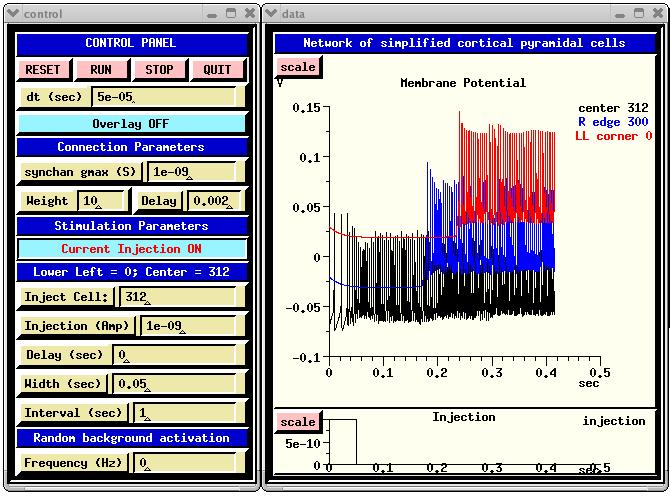Viewport: 670px width, 496px height.
Task: Toggle the Overlay OFF switch
Action: pos(132,124)
